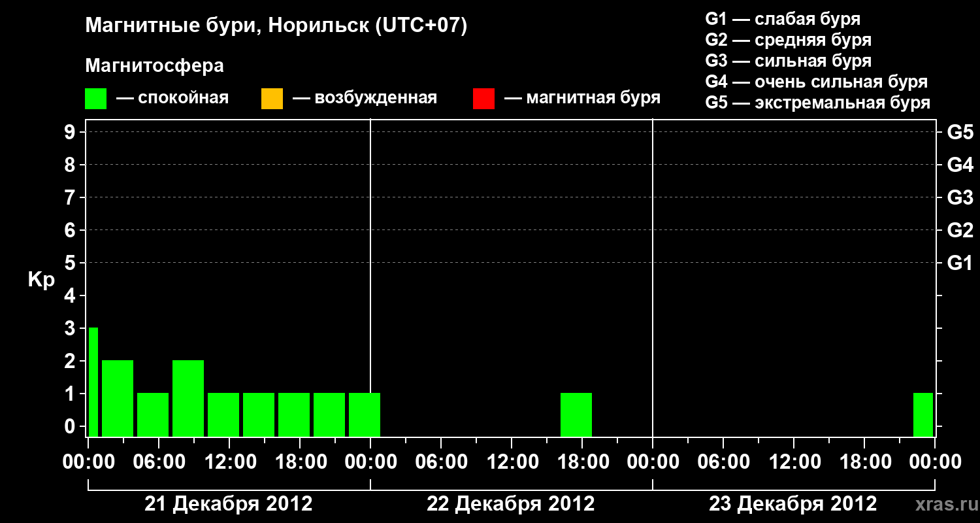Click the '12:00' tick label under 22 December
Viewport: 980px width, 523px height.
[x=512, y=462]
